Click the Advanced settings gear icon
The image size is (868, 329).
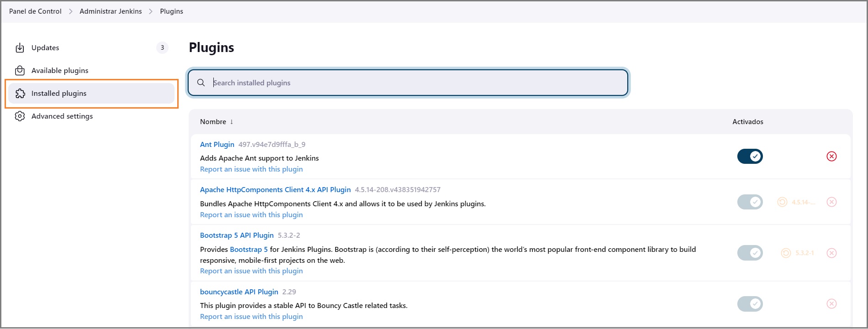[x=20, y=116]
